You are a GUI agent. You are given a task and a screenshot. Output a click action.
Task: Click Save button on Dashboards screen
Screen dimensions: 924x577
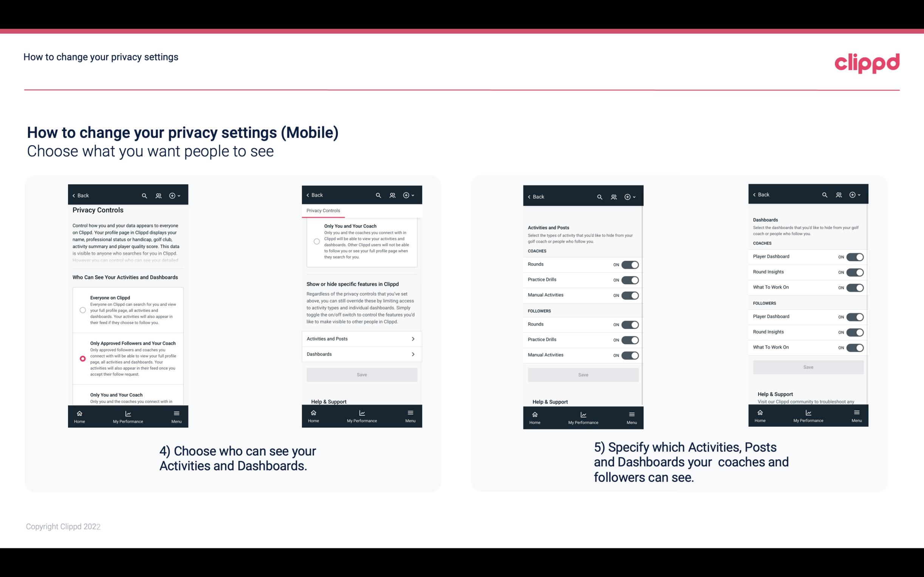(x=808, y=367)
